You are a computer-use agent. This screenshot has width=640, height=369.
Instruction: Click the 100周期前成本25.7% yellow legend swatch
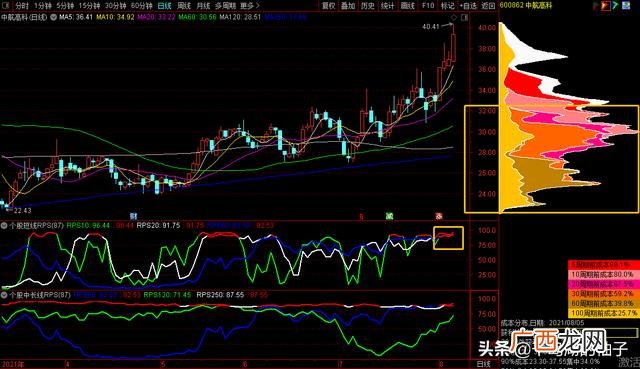pos(603,313)
